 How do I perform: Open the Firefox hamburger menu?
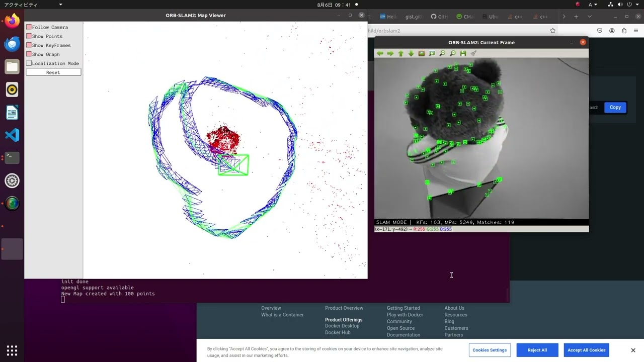(x=636, y=31)
